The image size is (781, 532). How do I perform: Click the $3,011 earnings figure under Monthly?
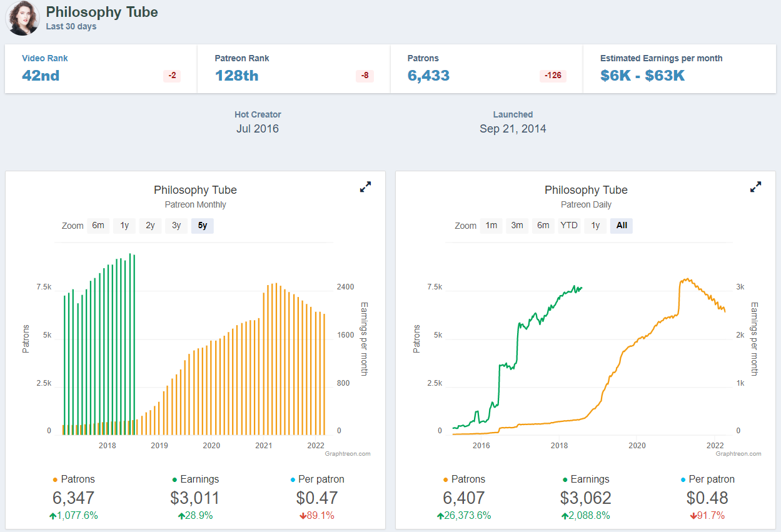[x=195, y=498]
